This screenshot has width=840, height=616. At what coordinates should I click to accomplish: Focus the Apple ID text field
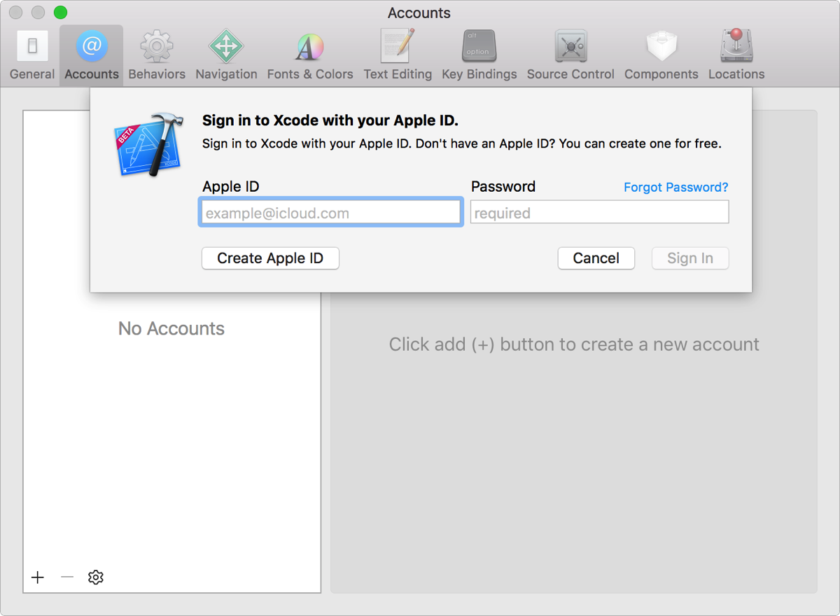(x=330, y=213)
